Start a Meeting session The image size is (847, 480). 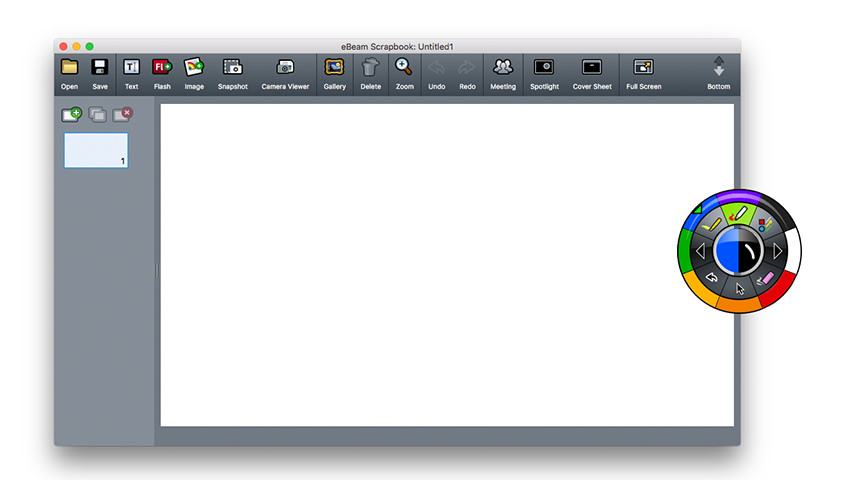point(503,67)
